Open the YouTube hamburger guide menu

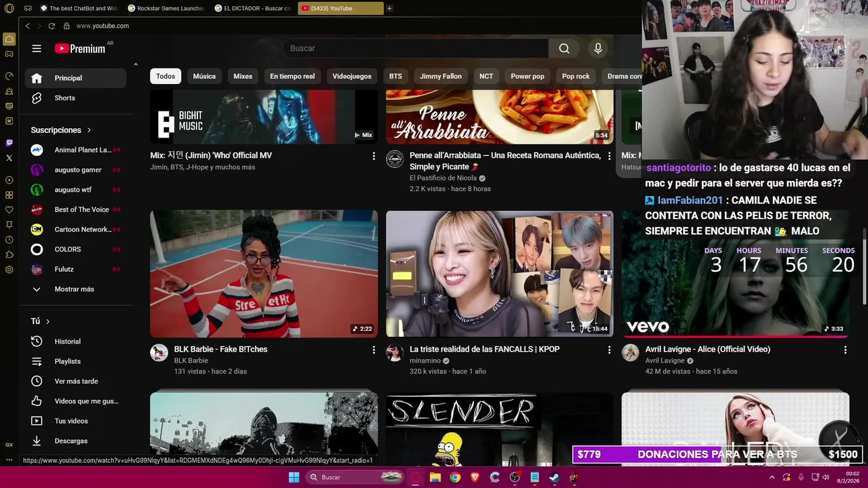coord(37,48)
